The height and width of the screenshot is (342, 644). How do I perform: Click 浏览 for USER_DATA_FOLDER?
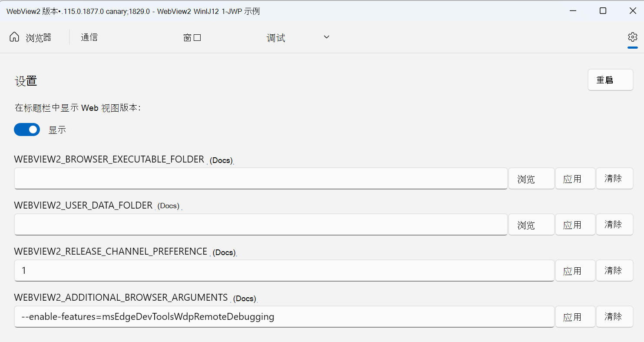tap(532, 225)
